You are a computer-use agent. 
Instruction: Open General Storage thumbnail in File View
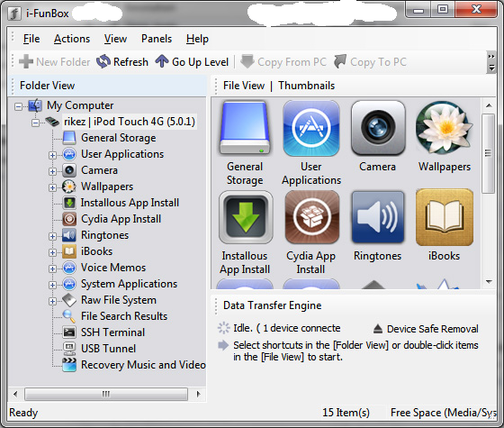pos(245,128)
